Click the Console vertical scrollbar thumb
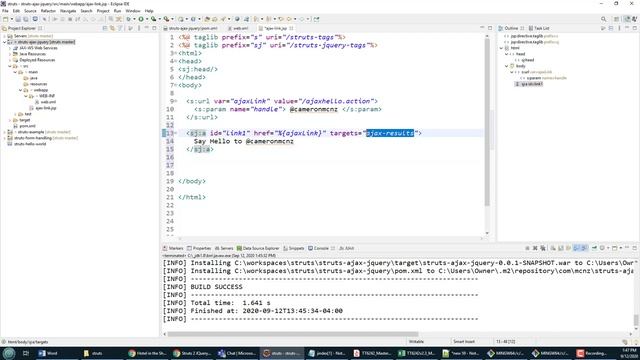This screenshot has height=360, width=640. [x=636, y=320]
